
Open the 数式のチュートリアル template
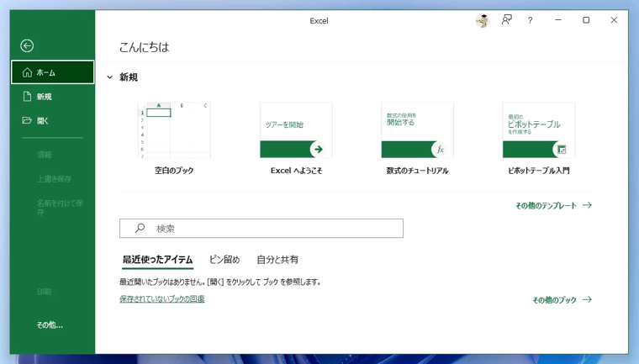pos(417,139)
